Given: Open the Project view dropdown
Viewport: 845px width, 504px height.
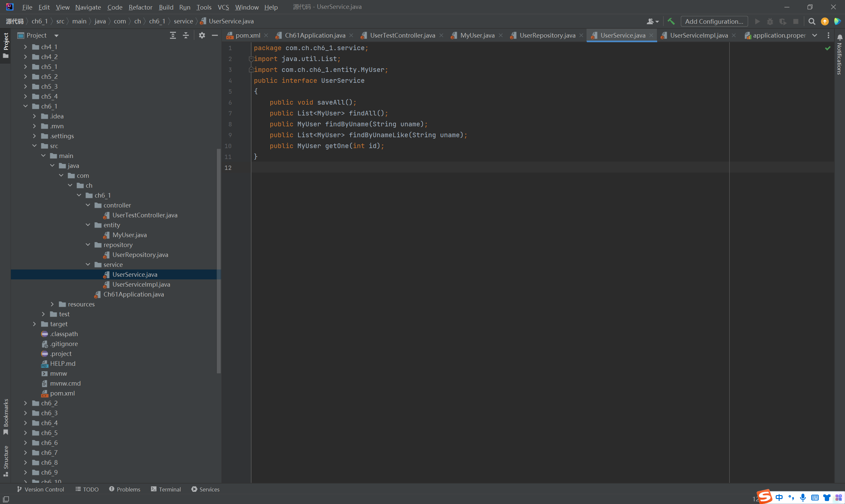Looking at the screenshot, I should (56, 36).
